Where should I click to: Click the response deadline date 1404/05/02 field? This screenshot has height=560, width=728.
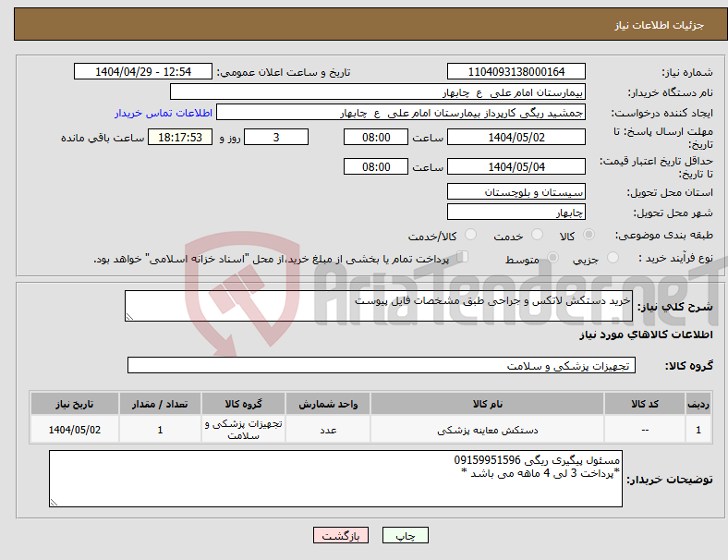click(x=516, y=137)
